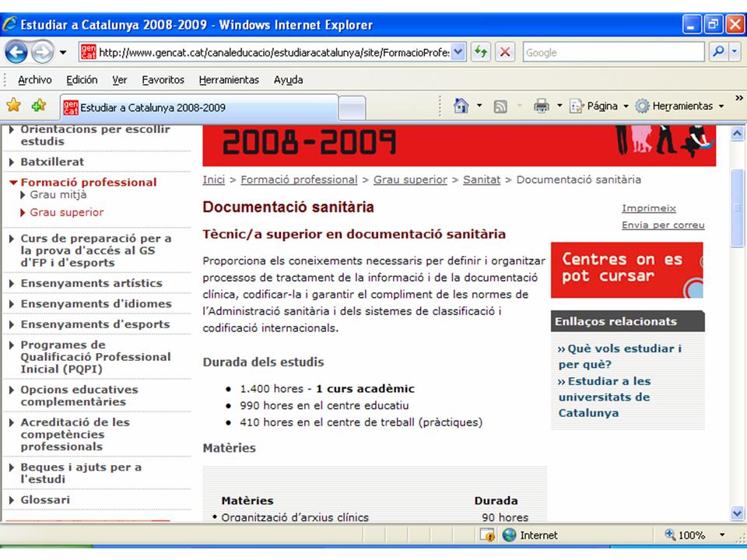Open the Favoritos menu

(163, 79)
